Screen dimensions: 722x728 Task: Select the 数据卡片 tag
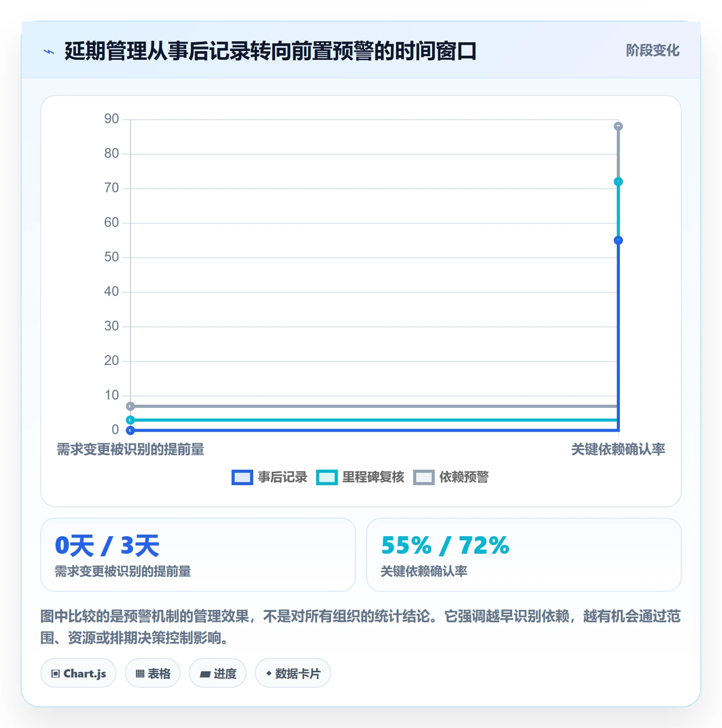[293, 673]
